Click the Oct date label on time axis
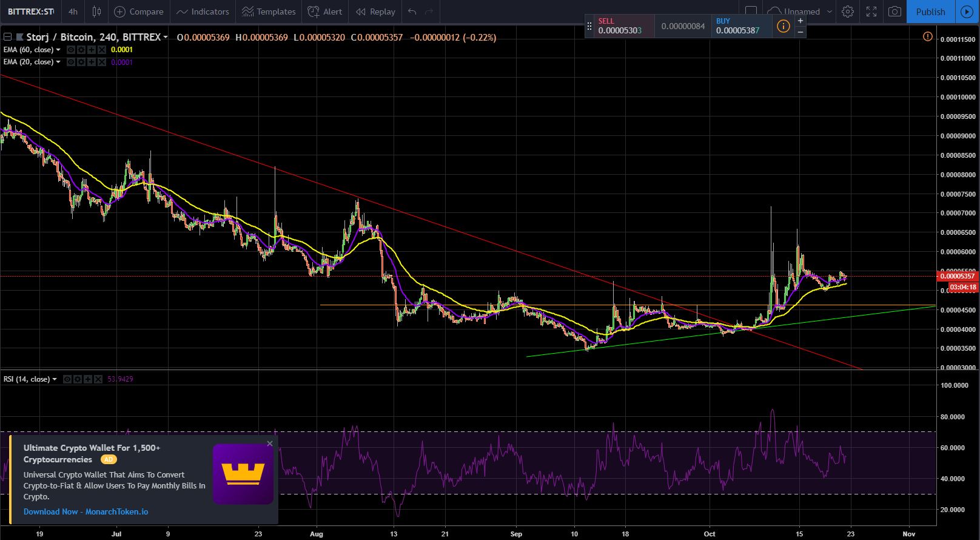The height and width of the screenshot is (540, 980). [x=710, y=534]
